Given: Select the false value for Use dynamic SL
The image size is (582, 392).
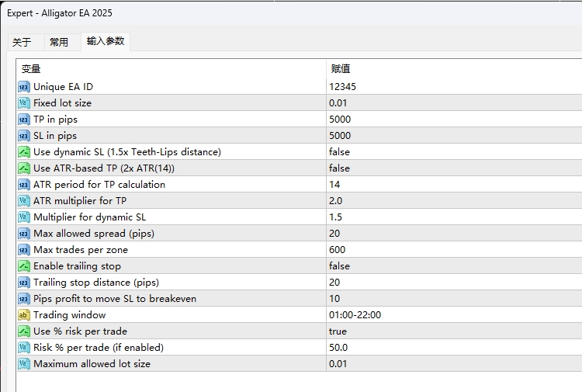Looking at the screenshot, I should (339, 152).
